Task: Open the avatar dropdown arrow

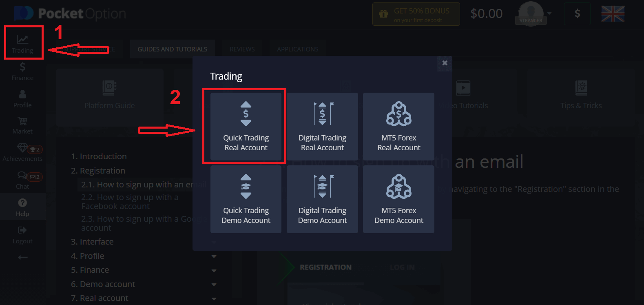Action: pyautogui.click(x=549, y=13)
